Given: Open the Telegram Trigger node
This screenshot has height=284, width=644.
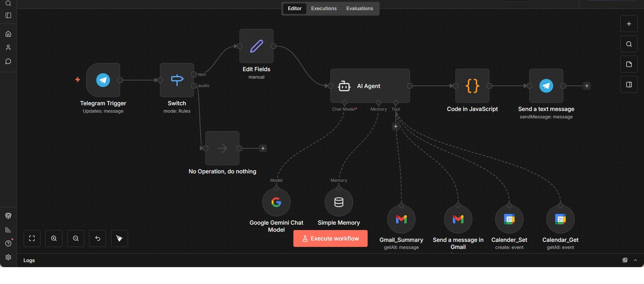Looking at the screenshot, I should coord(103,80).
